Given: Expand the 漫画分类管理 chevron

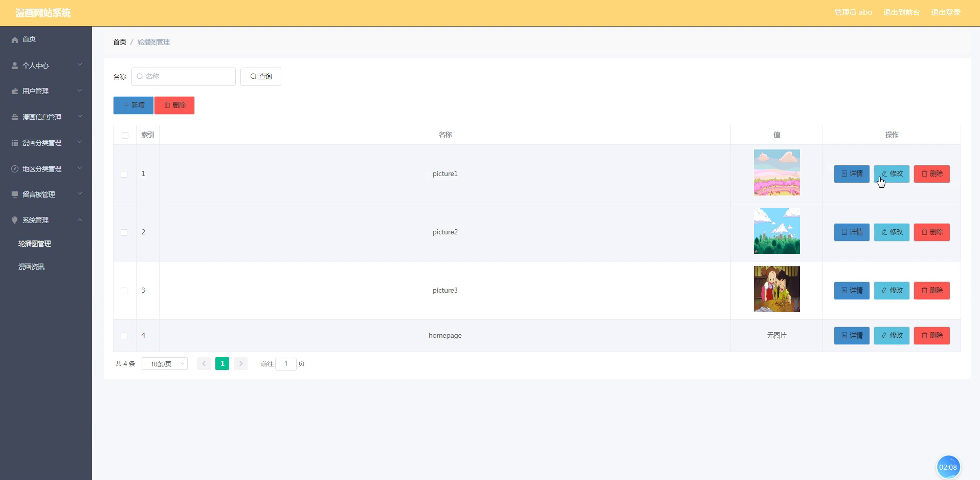Looking at the screenshot, I should tap(80, 142).
